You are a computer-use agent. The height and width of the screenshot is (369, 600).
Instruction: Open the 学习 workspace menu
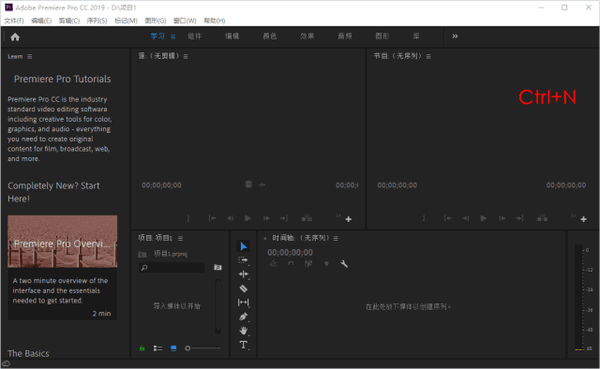click(173, 36)
